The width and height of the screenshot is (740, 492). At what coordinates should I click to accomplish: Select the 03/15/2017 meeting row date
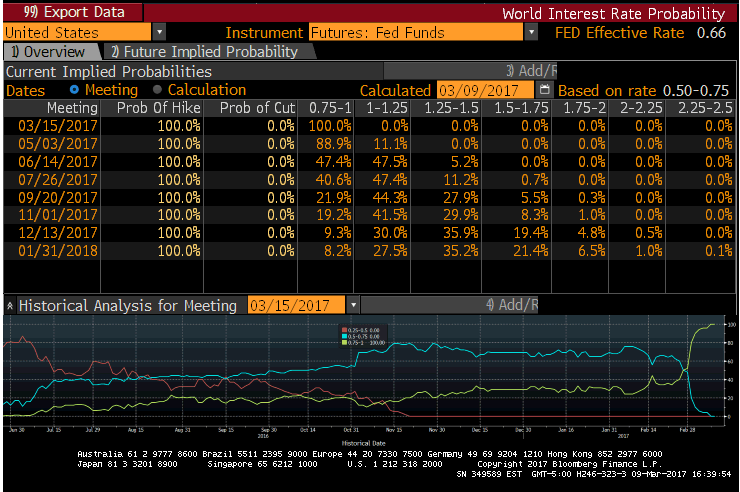pos(58,126)
